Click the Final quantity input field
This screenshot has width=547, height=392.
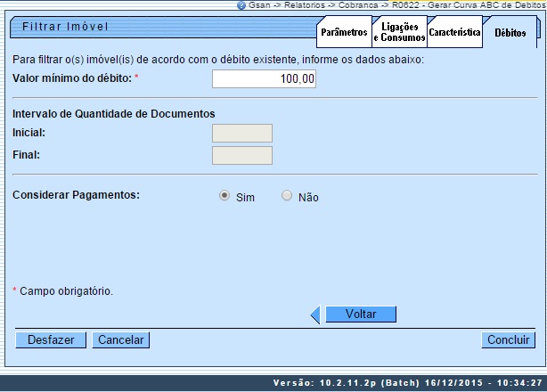coord(242,155)
